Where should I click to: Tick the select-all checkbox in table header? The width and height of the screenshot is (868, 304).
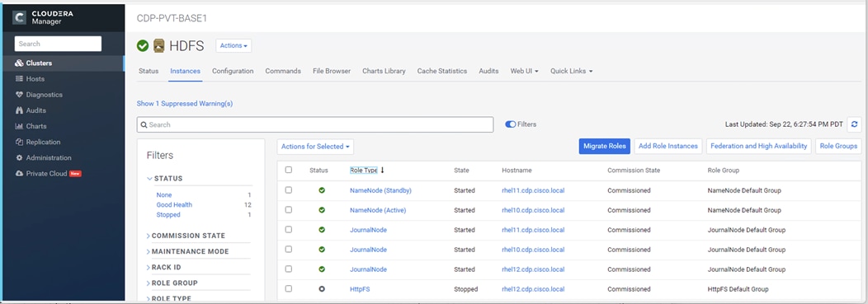tap(289, 170)
